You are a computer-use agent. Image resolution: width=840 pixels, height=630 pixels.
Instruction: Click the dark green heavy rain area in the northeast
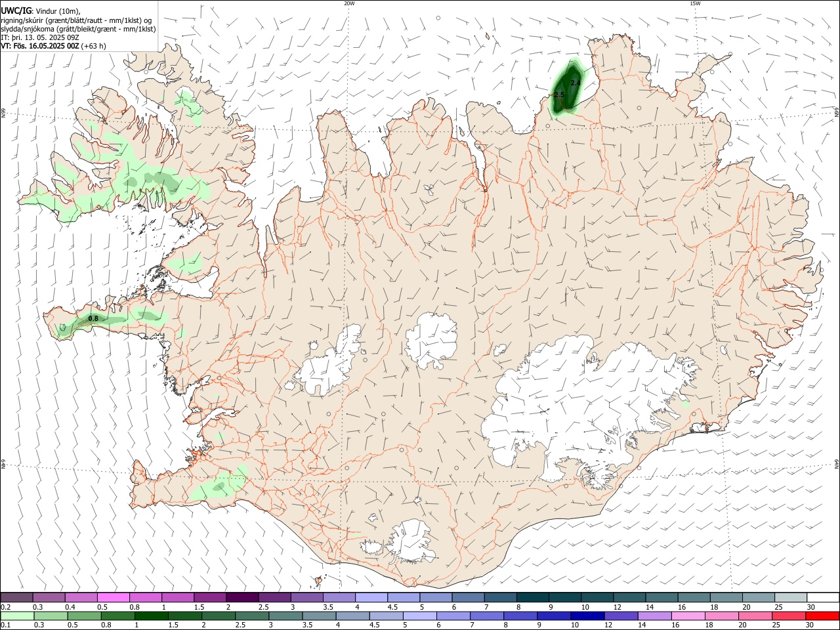tap(567, 89)
